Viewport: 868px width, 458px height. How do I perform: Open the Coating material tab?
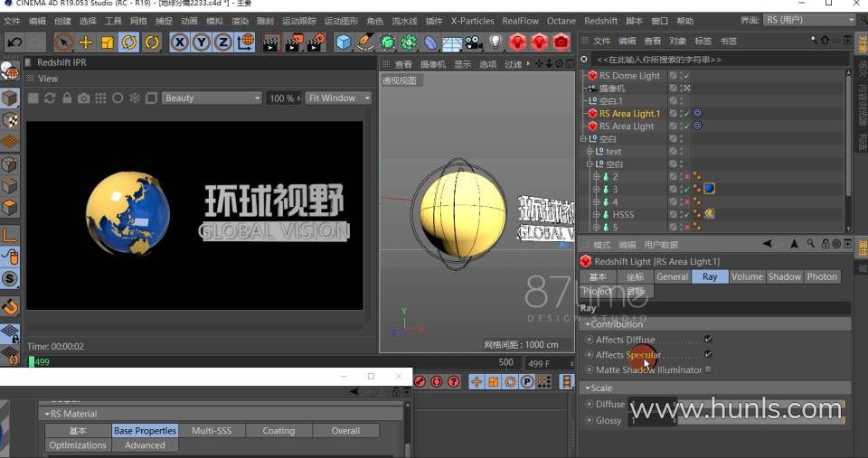278,430
